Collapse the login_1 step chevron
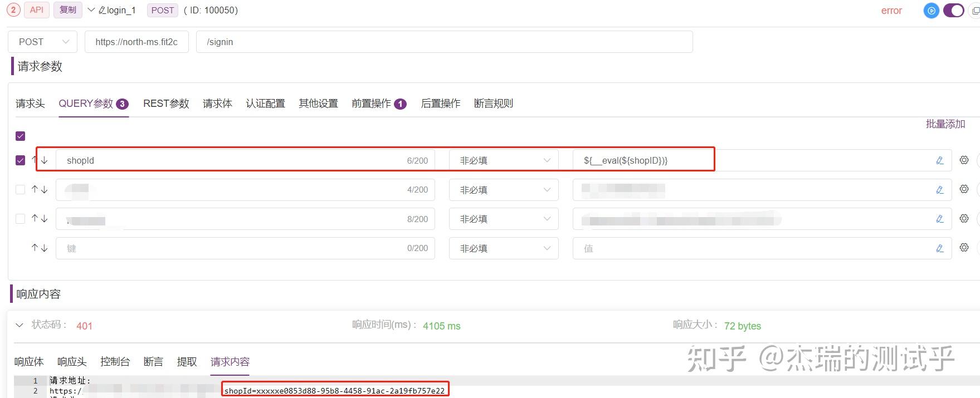980x398 pixels. coord(92,10)
